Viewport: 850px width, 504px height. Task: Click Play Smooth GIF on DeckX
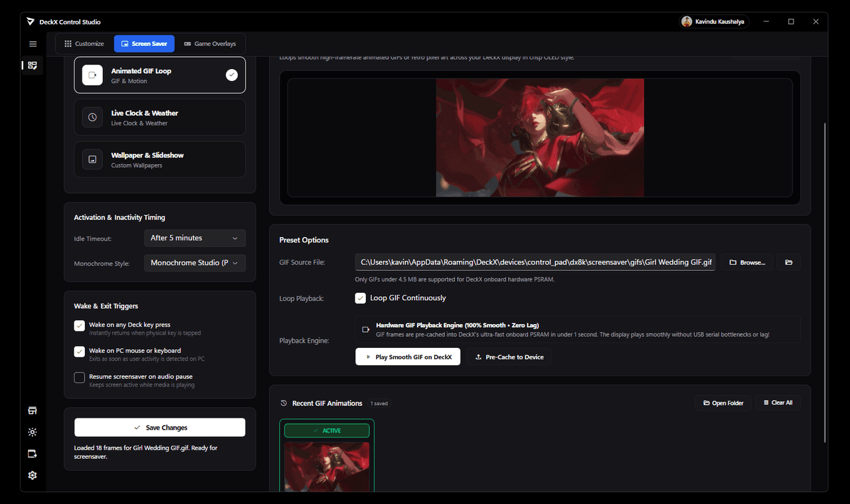(408, 357)
